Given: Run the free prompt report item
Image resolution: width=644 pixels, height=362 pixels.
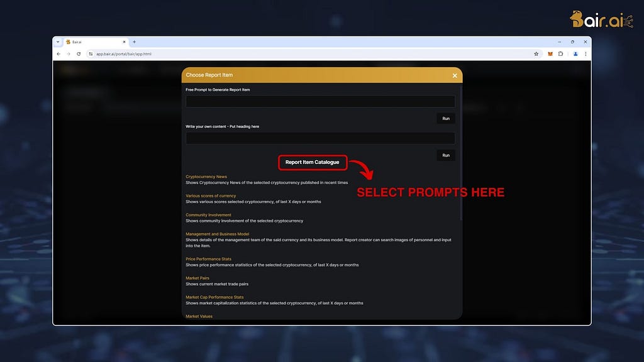Looking at the screenshot, I should (446, 119).
